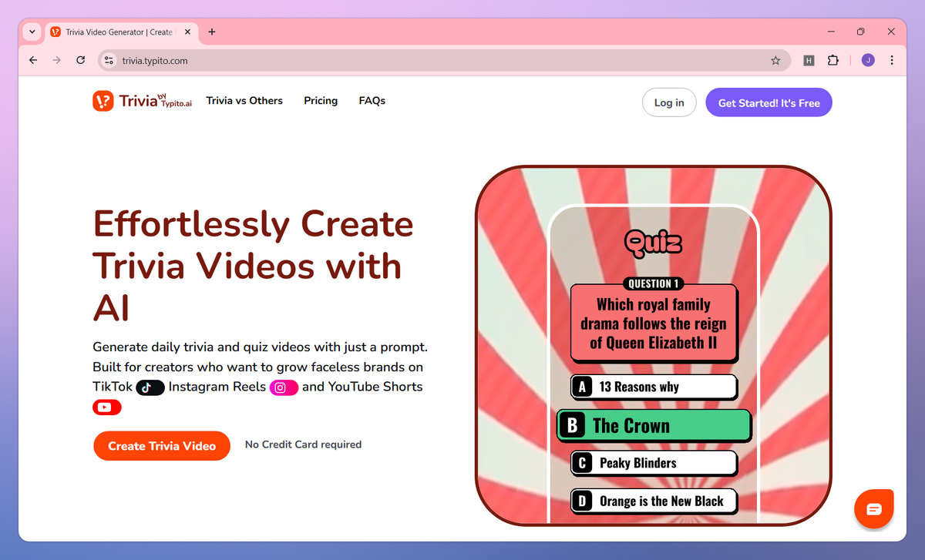Open a new tab with plus icon
The width and height of the screenshot is (925, 560).
[x=212, y=32]
